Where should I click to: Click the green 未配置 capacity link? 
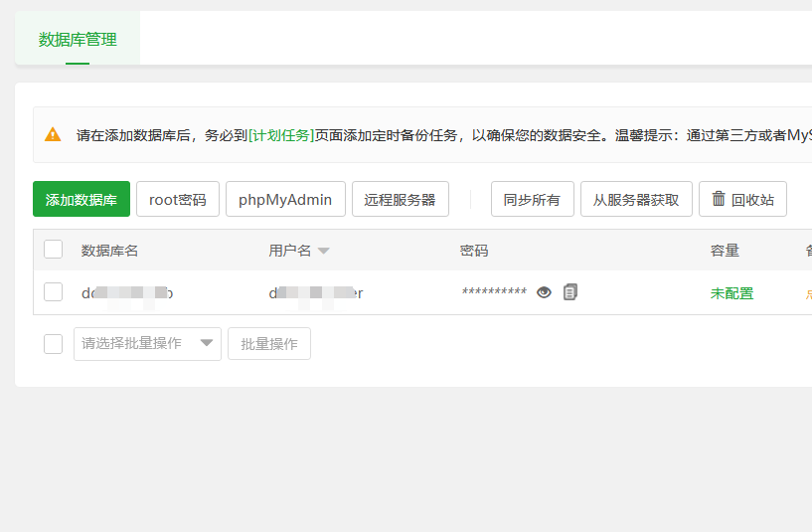tap(731, 293)
